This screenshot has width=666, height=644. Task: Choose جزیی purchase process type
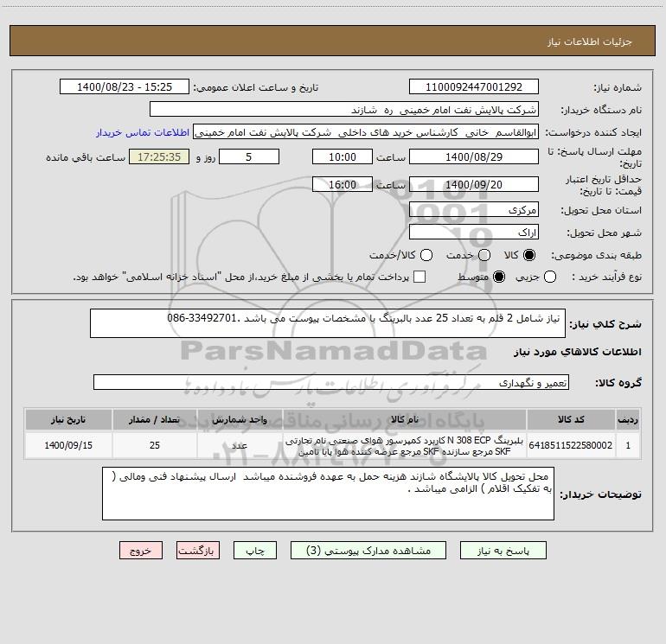click(x=549, y=277)
